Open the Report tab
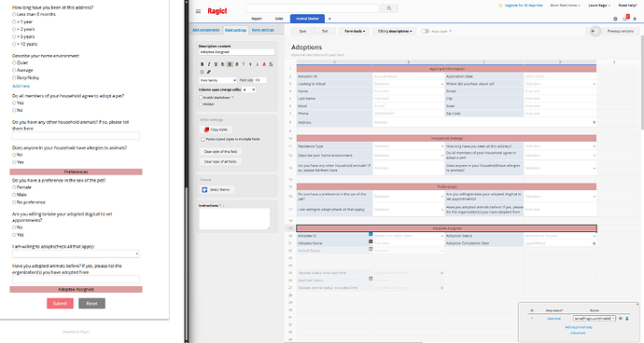644x343 pixels. (257, 19)
